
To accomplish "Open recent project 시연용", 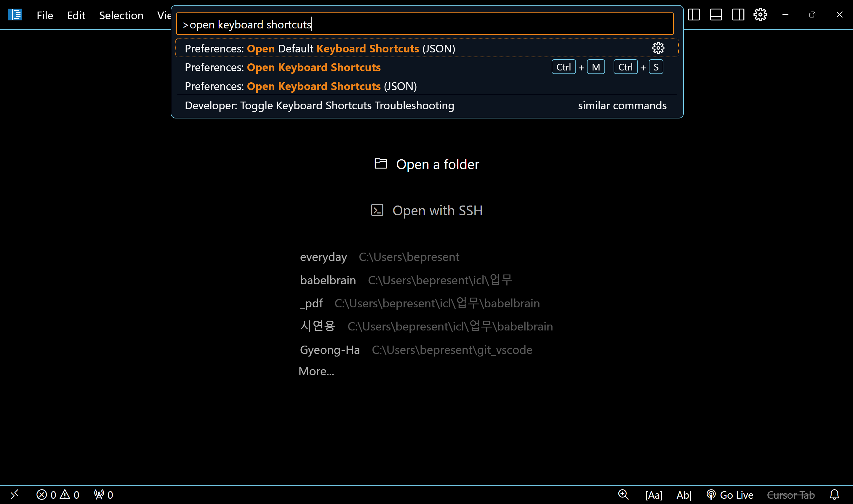I will click(318, 326).
